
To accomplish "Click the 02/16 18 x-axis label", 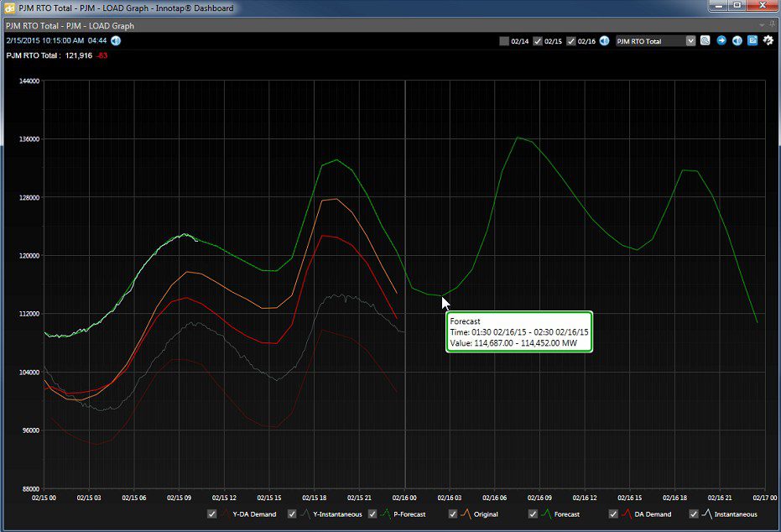I will [675, 498].
